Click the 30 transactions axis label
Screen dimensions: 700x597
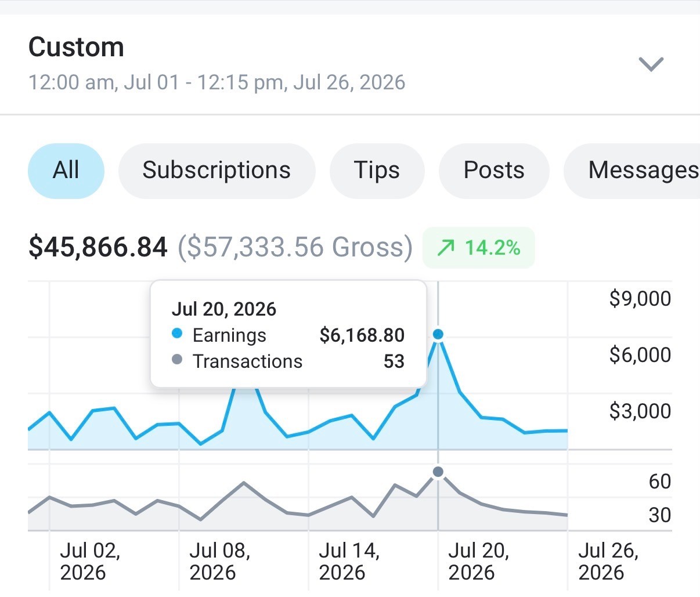pos(660,515)
